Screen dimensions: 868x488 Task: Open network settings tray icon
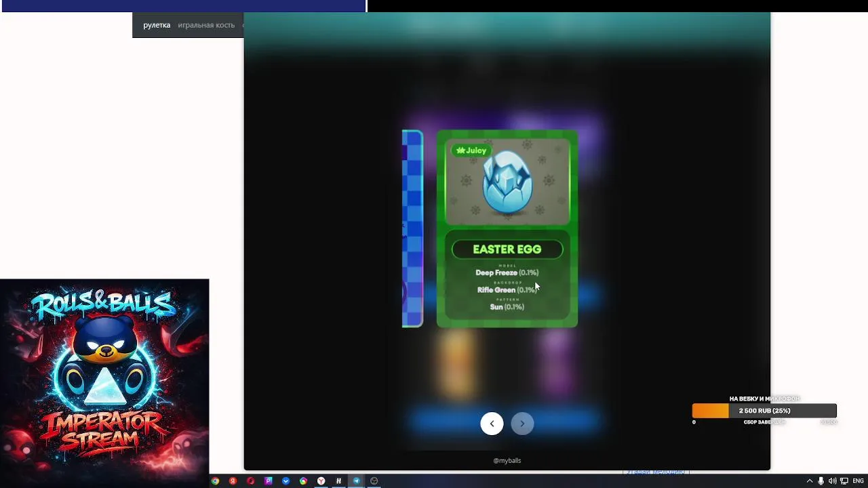coord(844,481)
